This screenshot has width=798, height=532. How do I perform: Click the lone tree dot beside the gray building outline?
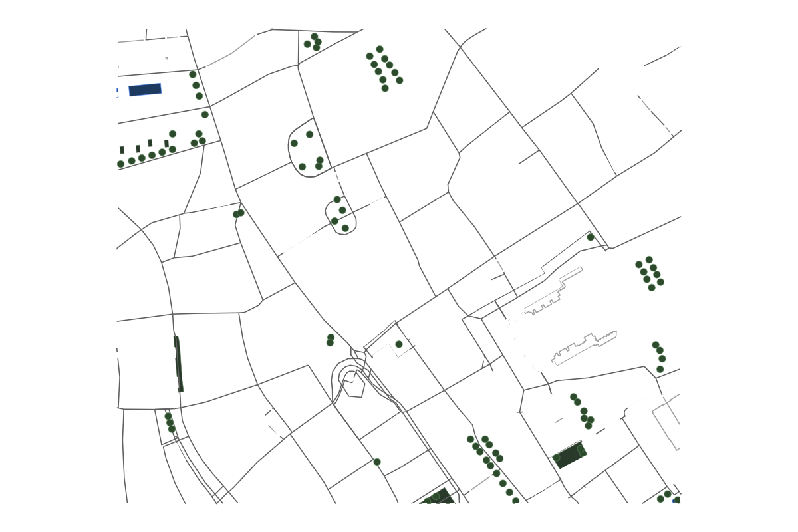399,344
